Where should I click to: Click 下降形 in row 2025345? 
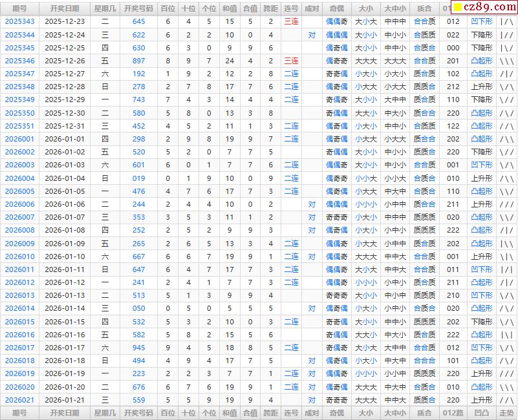coord(482,48)
